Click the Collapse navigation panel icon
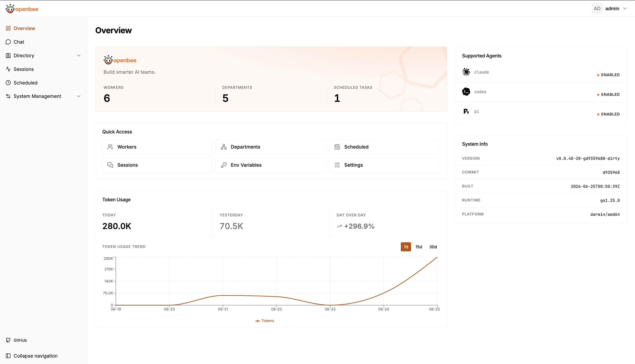Viewport: 635px width, 364px height. [8, 356]
